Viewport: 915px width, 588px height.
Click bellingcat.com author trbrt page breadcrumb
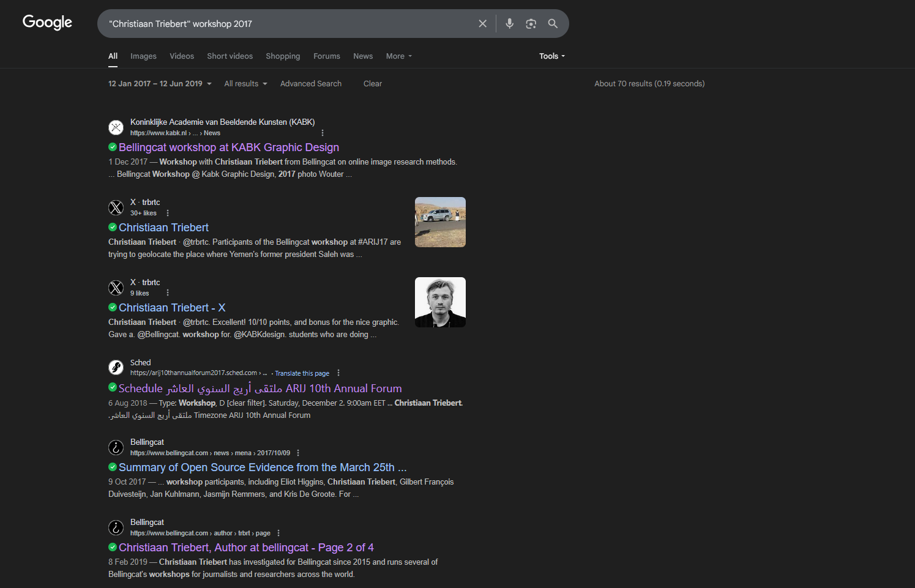pos(200,533)
